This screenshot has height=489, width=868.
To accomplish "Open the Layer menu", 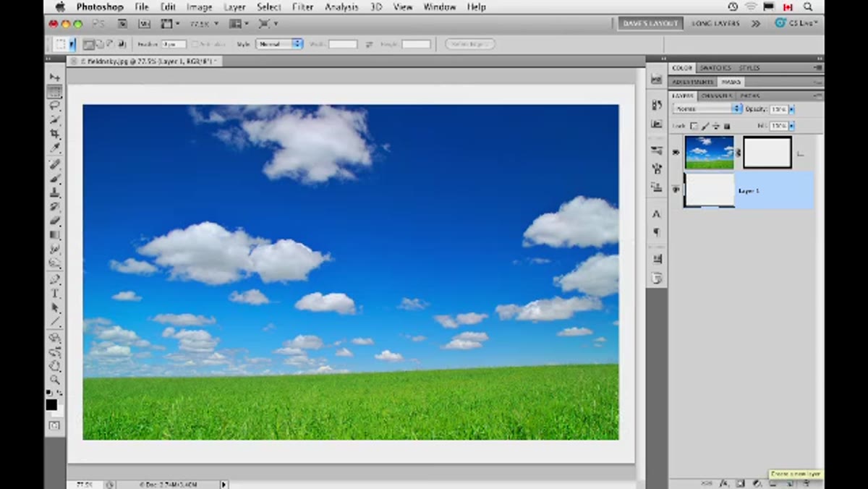I will tap(234, 7).
